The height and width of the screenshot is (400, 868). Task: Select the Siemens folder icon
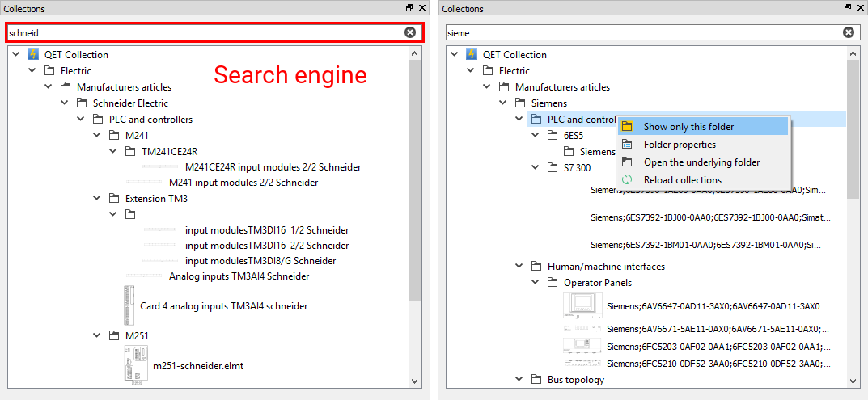tap(520, 103)
